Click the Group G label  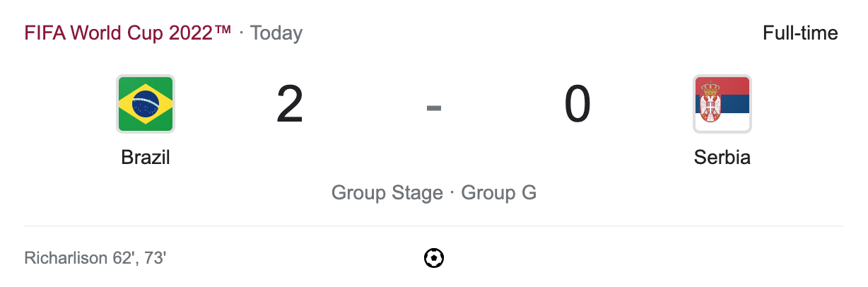(x=498, y=193)
